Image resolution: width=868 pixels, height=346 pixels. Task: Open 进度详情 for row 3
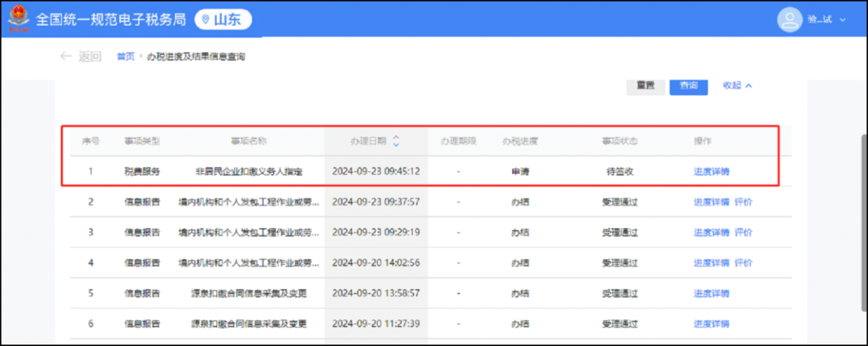click(711, 233)
